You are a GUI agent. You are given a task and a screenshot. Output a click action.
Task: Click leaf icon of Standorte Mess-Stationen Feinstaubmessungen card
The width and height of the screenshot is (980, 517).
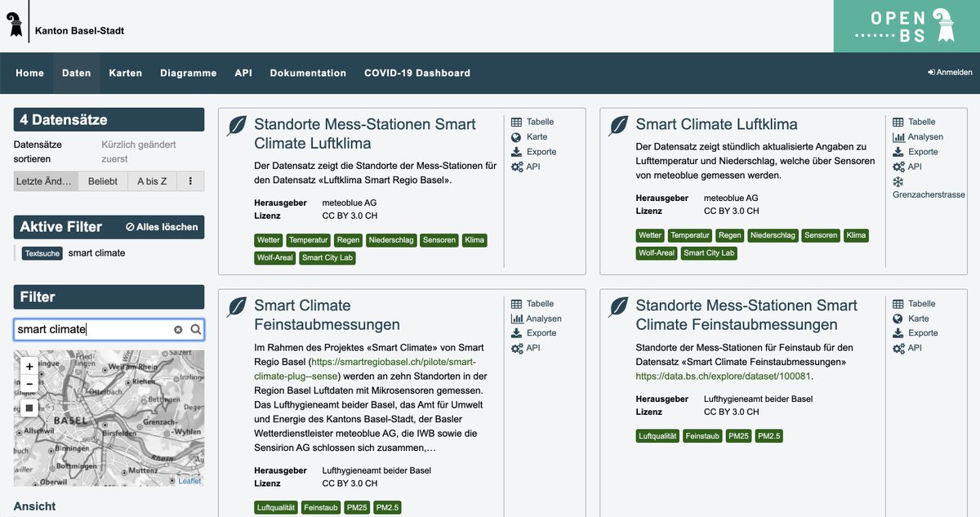click(x=619, y=306)
